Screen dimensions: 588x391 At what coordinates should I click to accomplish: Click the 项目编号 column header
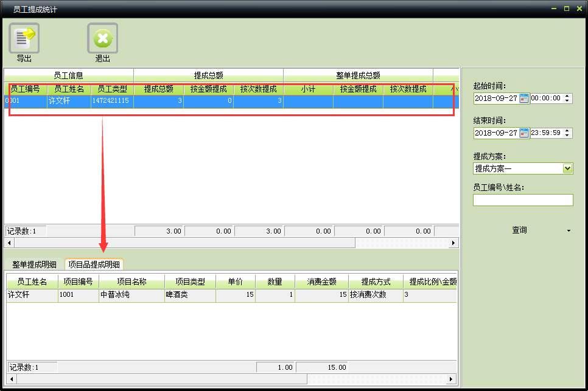pyautogui.click(x=78, y=282)
